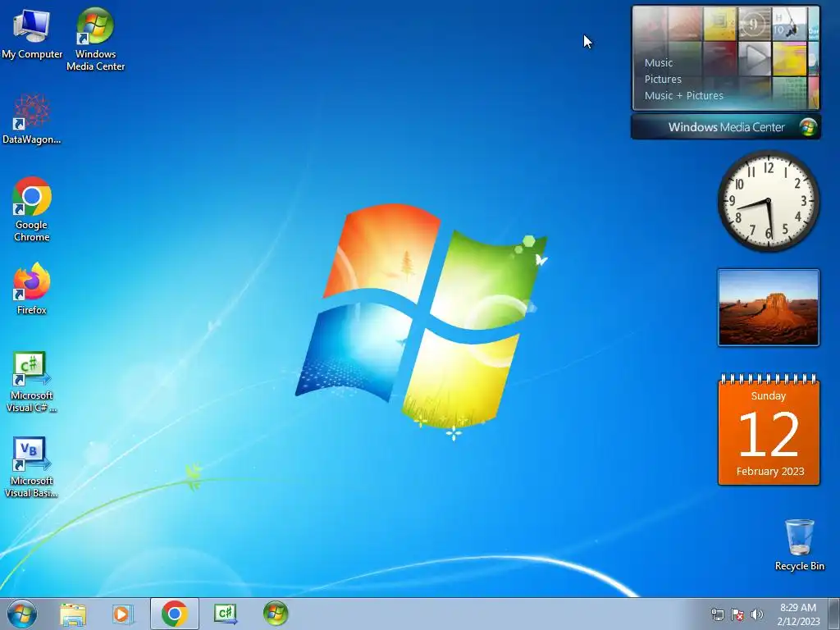Select the Microsoft Visual C# desktop shortcut
Image resolution: width=840 pixels, height=630 pixels.
click(x=32, y=381)
